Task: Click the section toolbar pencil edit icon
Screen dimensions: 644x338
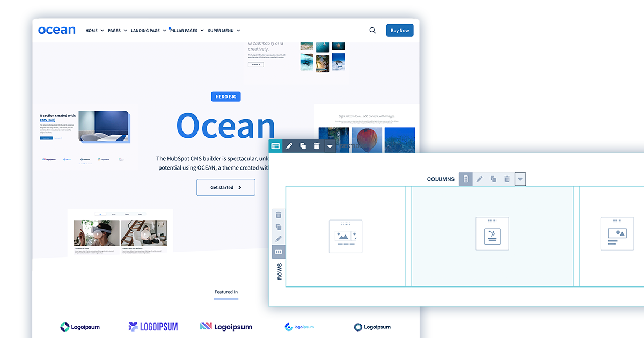Action: pos(289,146)
